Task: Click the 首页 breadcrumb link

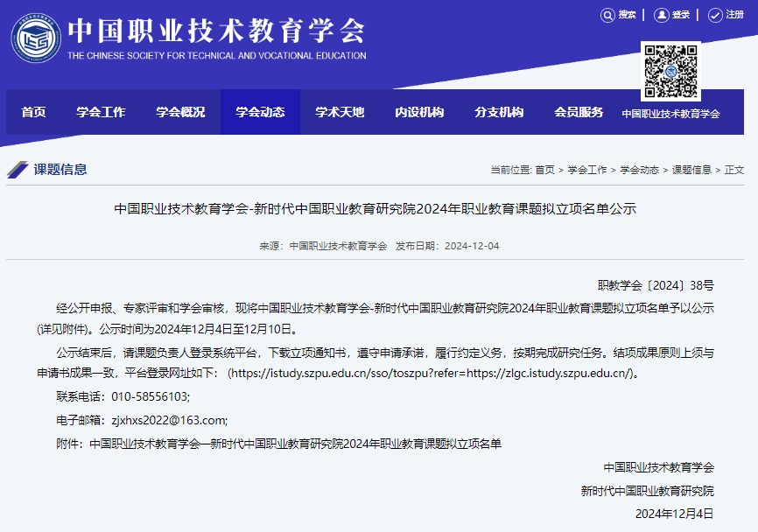Action: tap(544, 170)
